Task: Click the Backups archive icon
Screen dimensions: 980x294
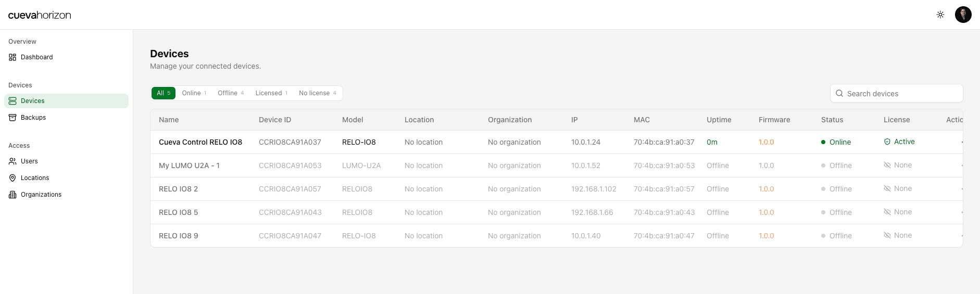Action: pos(12,118)
